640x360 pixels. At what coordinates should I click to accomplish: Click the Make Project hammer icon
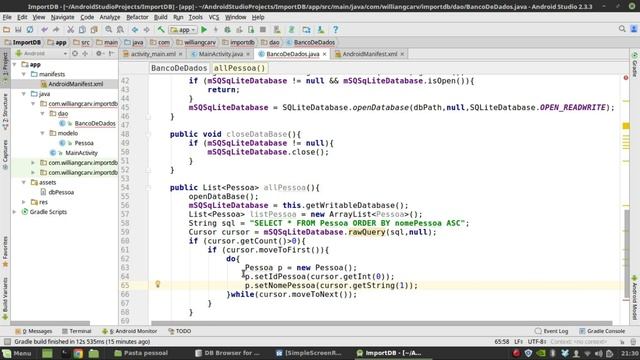[x=161, y=29]
